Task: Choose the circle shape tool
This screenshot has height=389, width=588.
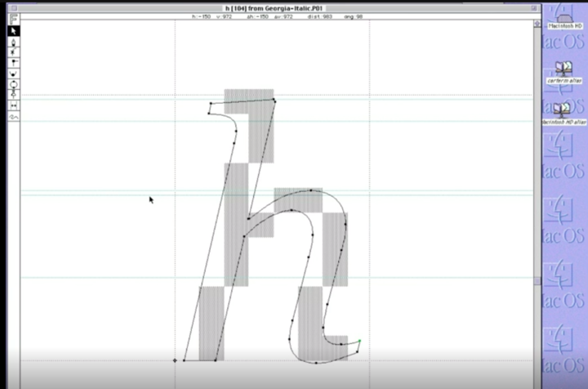Action: click(14, 84)
